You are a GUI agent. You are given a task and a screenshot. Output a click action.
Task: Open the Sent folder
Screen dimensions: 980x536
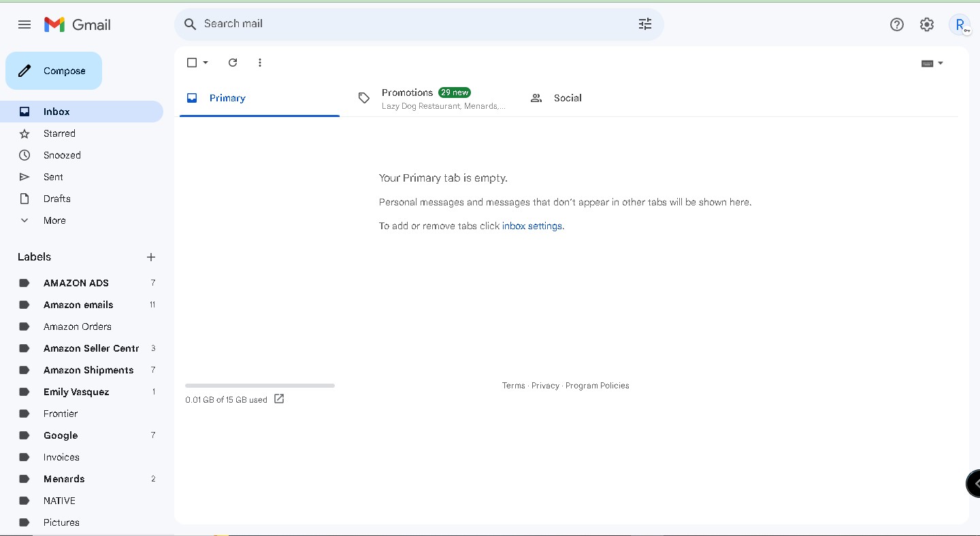pyautogui.click(x=82, y=177)
